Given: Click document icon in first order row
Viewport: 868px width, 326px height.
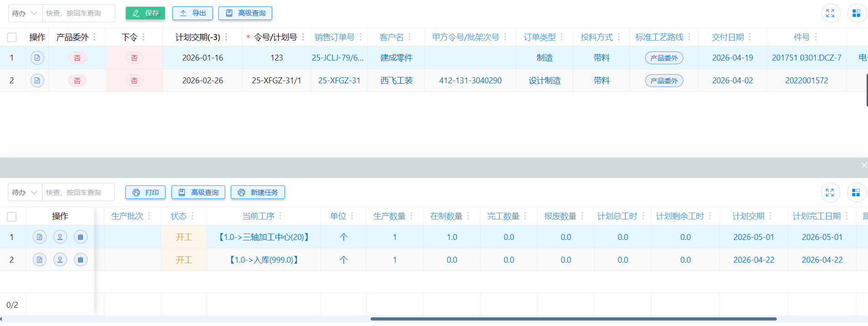Looking at the screenshot, I should 37,58.
